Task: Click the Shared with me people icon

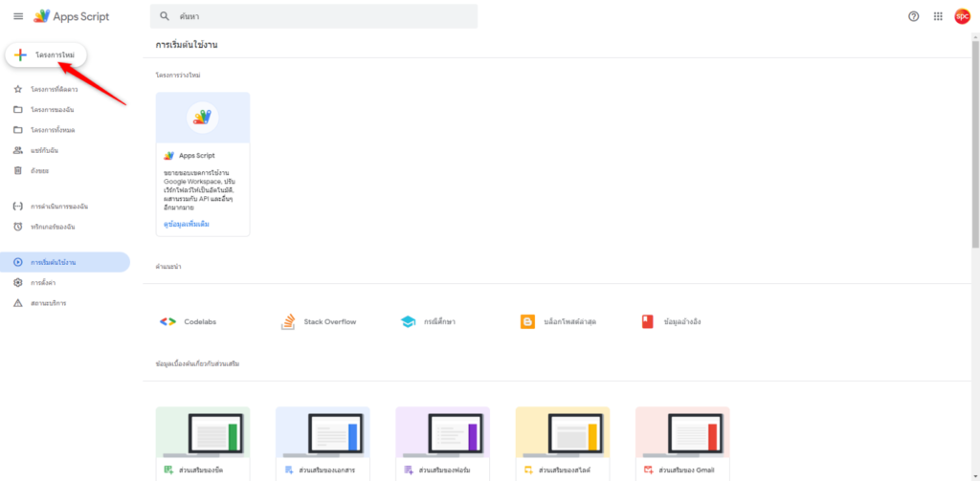Action: pos(18,150)
